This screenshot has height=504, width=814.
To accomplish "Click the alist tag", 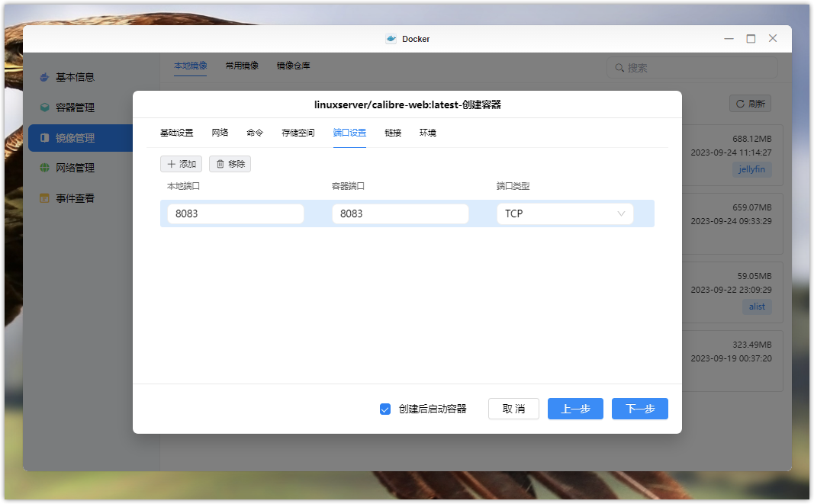I will click(758, 307).
